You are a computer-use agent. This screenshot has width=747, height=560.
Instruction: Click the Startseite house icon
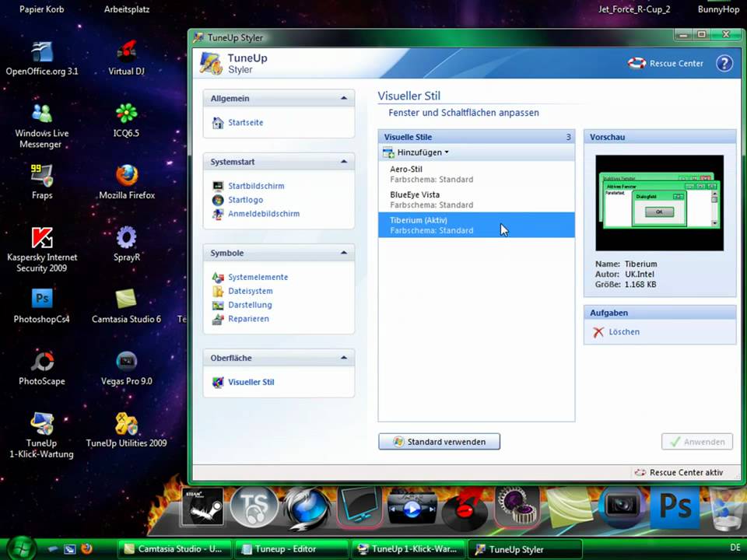click(x=218, y=123)
